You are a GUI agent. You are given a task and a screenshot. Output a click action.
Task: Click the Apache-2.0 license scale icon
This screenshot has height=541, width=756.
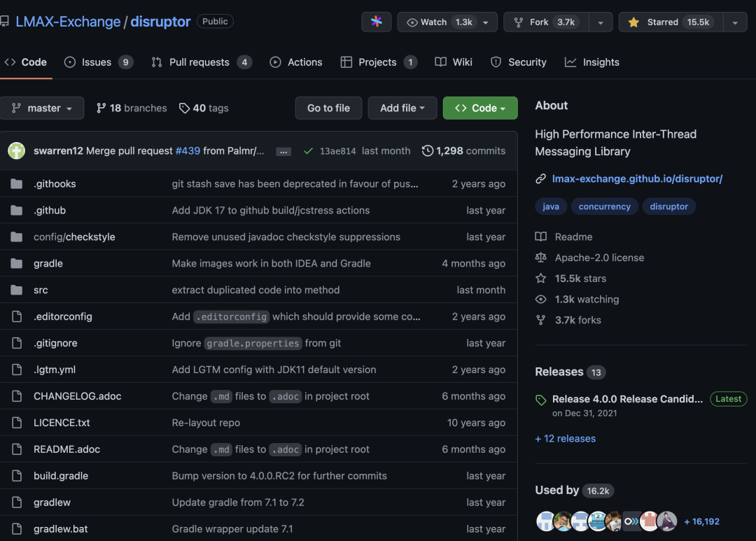pos(540,257)
